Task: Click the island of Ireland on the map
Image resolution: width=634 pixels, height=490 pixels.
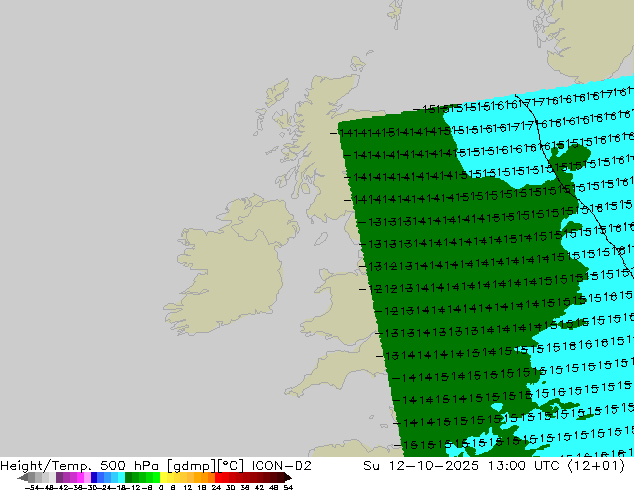Action: point(230,263)
